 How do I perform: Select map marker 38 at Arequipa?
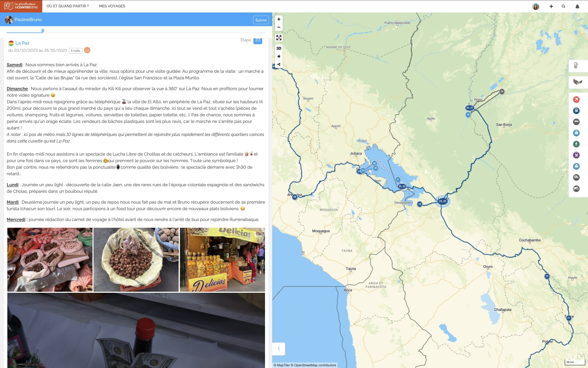pos(295,197)
